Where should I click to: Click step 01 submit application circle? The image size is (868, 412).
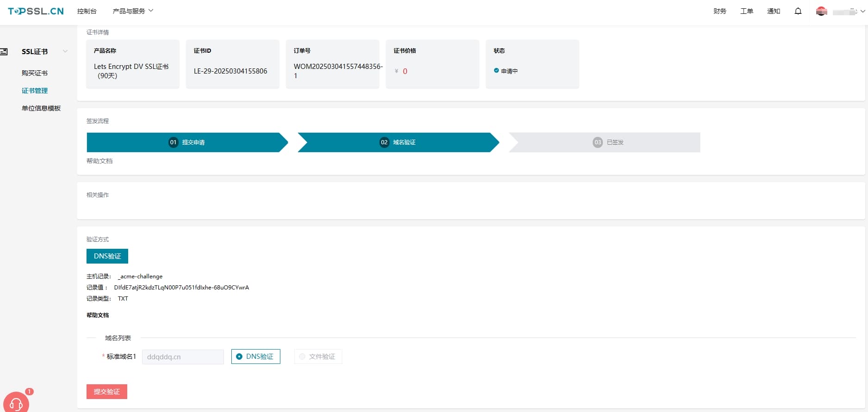(x=173, y=142)
